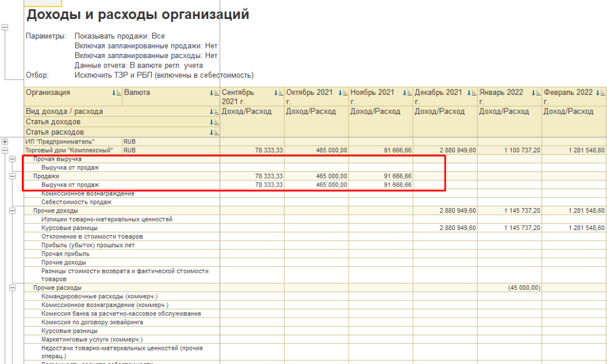Click Командировочные расходы (коммерч.) row
This screenshot has height=364, width=607.
click(x=100, y=296)
